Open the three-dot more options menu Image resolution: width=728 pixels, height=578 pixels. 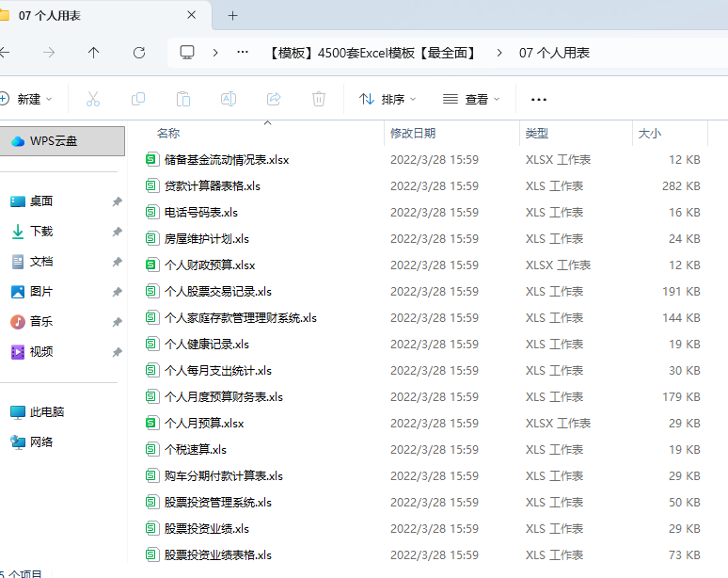click(x=539, y=100)
